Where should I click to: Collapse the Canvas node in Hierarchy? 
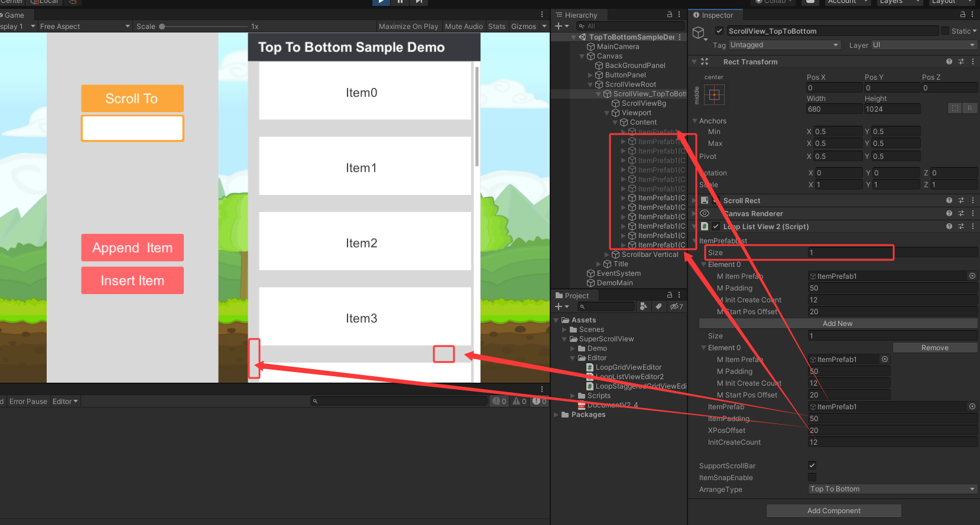coord(582,56)
